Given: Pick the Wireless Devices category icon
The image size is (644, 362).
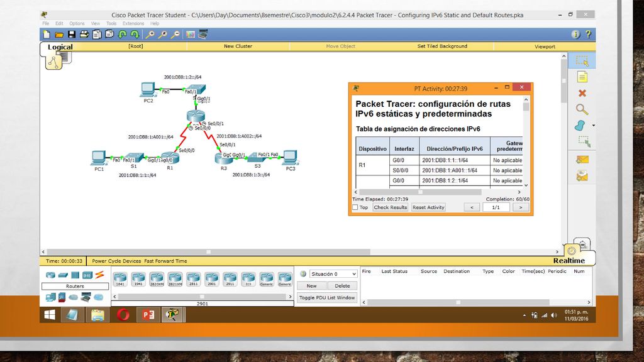Looking at the screenshot, I should point(87,275).
